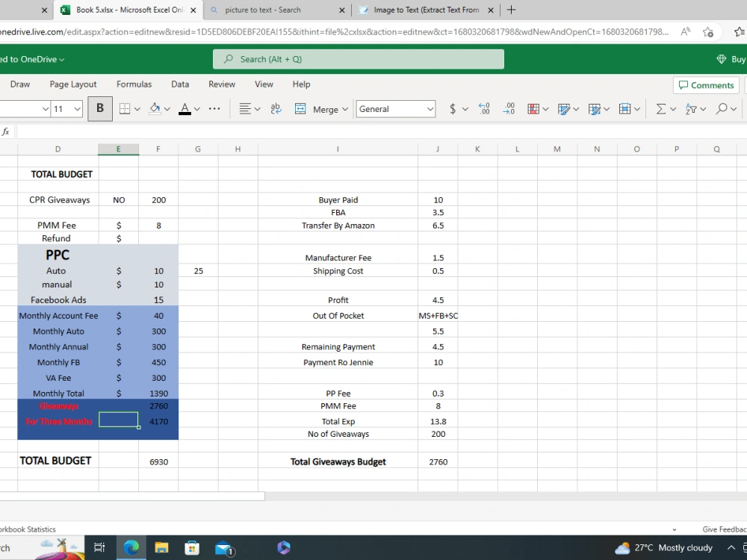Open the Page Layout tab
Screen dimensions: 747x560
tap(73, 84)
